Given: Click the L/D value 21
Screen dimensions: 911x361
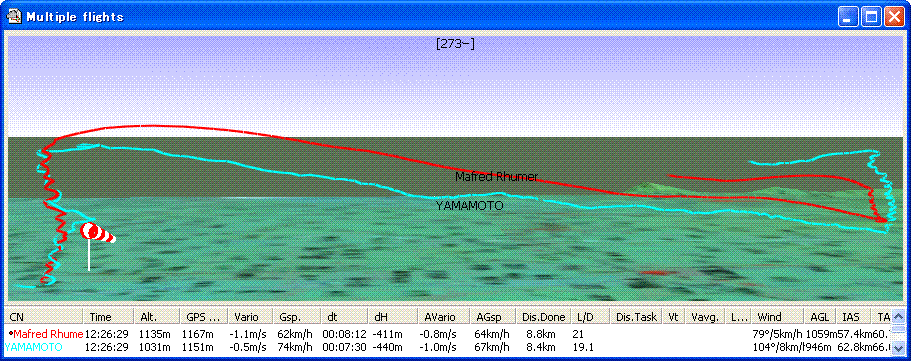Looking at the screenshot, I should point(578,334).
